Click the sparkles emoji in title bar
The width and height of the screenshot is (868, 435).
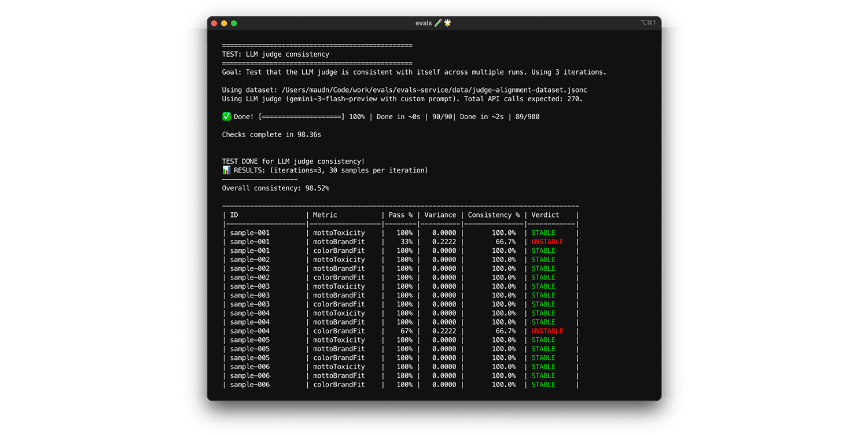(448, 23)
